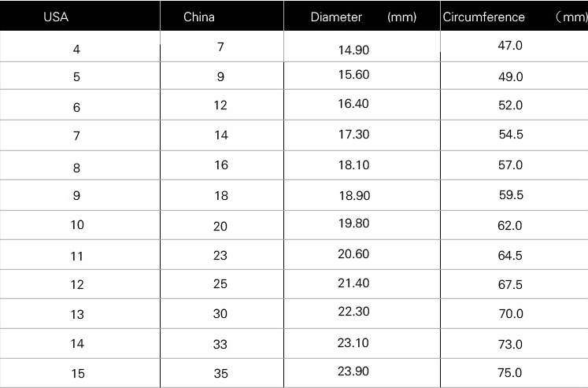Click the 14.90 diameter cell

coord(353,50)
